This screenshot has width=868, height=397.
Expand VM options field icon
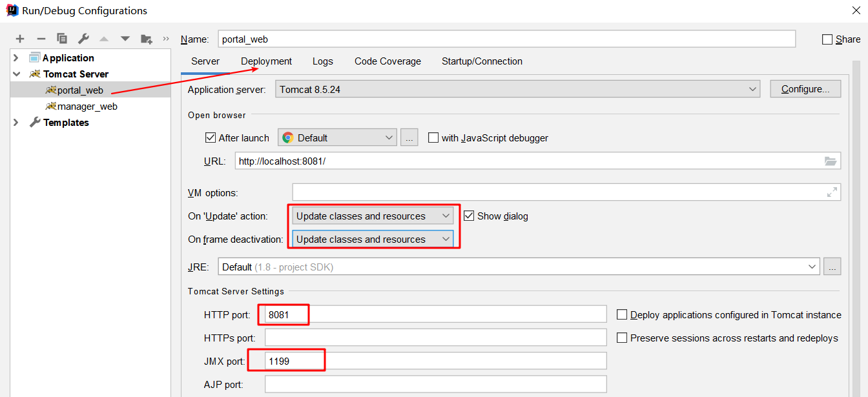coord(832,192)
